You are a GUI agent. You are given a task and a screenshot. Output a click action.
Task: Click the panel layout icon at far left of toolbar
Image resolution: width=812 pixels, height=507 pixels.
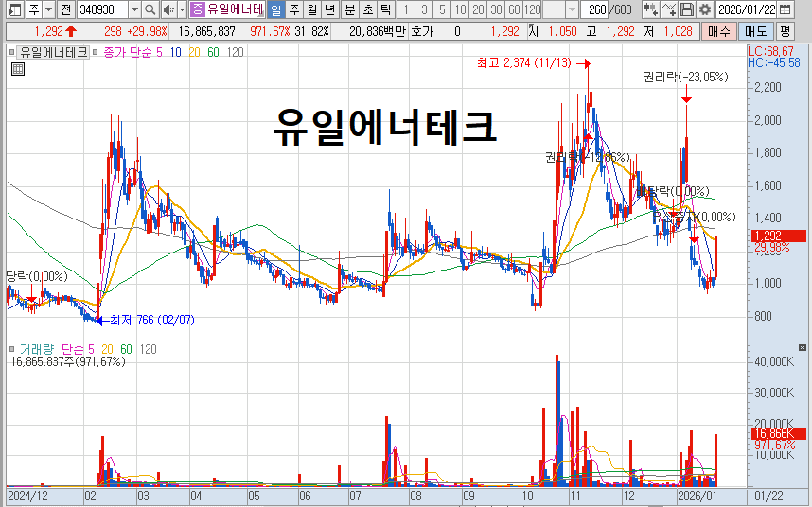(x=14, y=9)
